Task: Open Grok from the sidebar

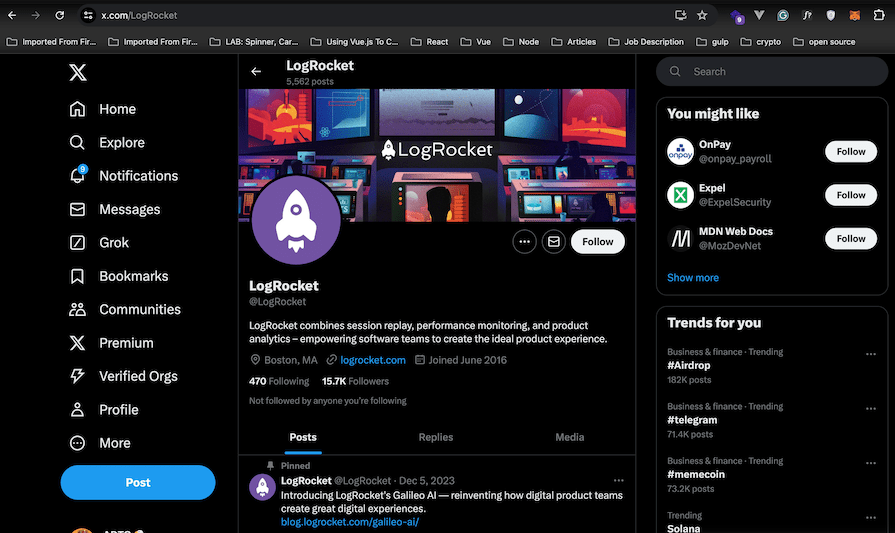Action: 78,242
